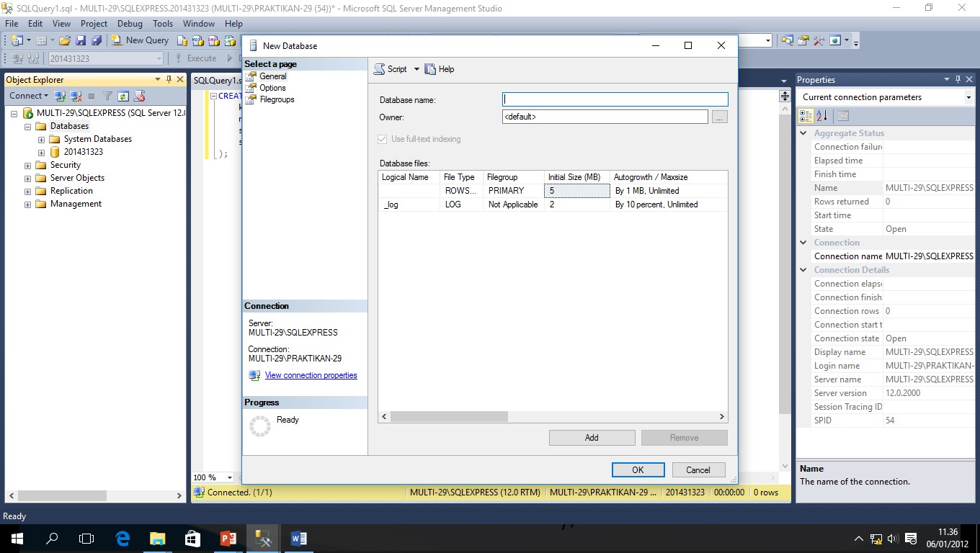Screen dimensions: 980x553
Task: Toggle the Use full-text indexing checkbox
Action: (x=381, y=139)
